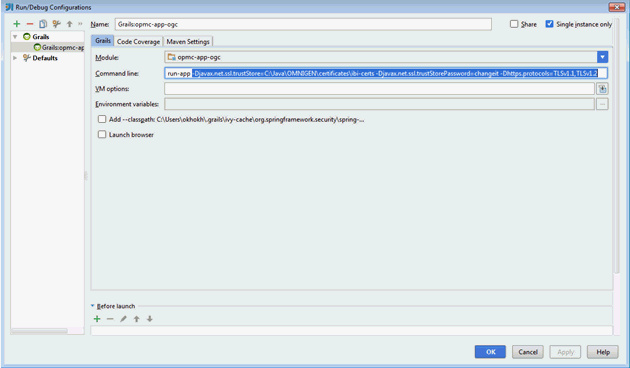Copy the selected configuration
The image size is (630, 368).
pos(43,24)
